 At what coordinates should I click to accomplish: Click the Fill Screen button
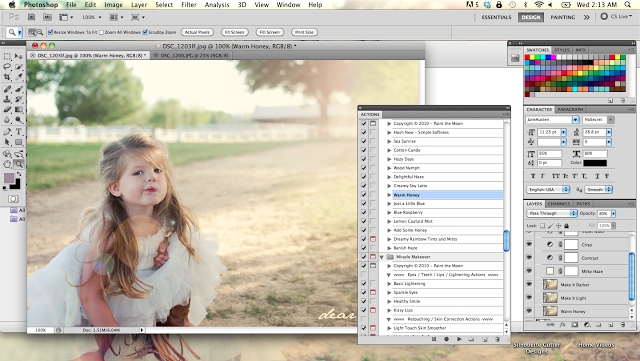269,32
